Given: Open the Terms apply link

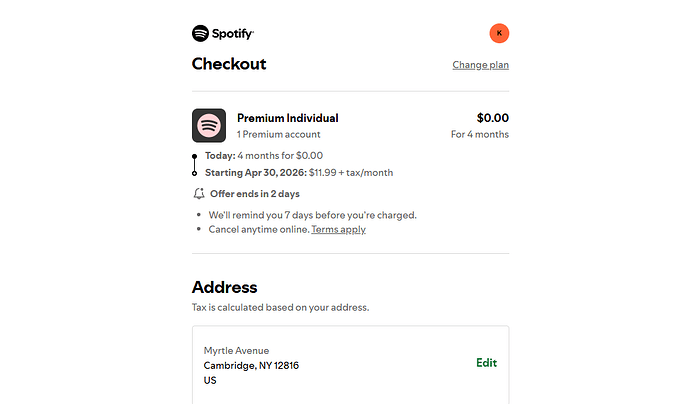Looking at the screenshot, I should click(x=338, y=229).
